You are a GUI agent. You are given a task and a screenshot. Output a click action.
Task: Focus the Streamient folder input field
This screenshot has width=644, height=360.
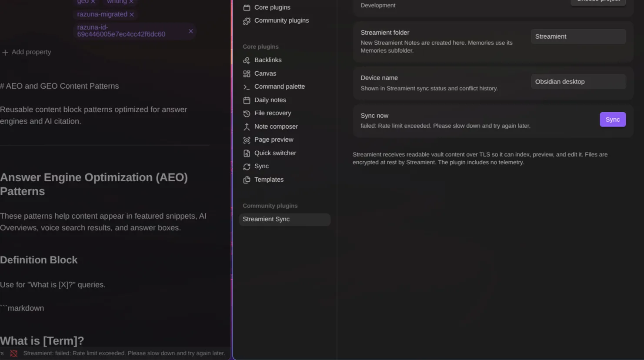tap(578, 37)
